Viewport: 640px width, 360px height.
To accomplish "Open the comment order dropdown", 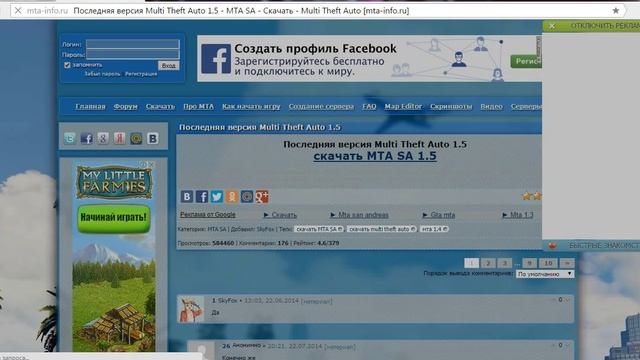I will 545,274.
